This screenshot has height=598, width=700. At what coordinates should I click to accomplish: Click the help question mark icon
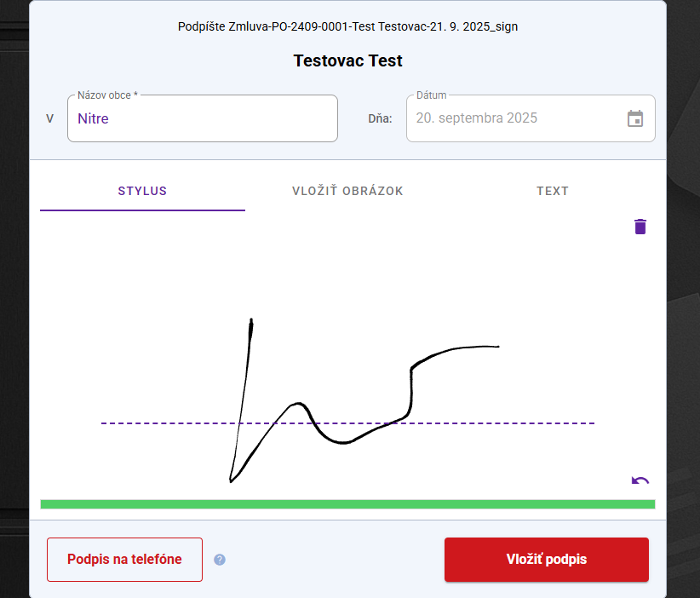[220, 560]
